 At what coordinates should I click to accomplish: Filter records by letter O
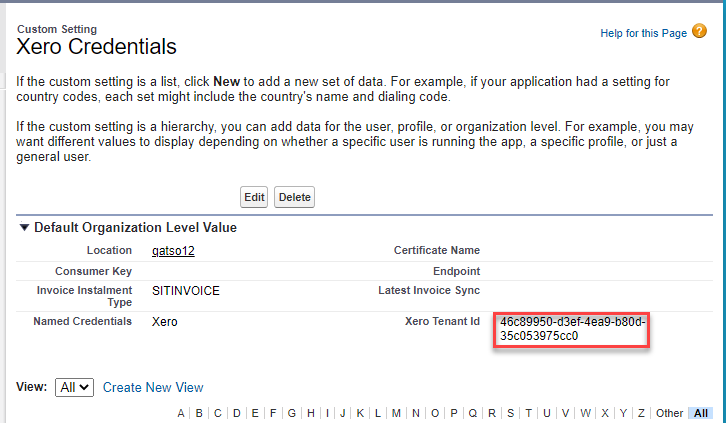click(435, 413)
